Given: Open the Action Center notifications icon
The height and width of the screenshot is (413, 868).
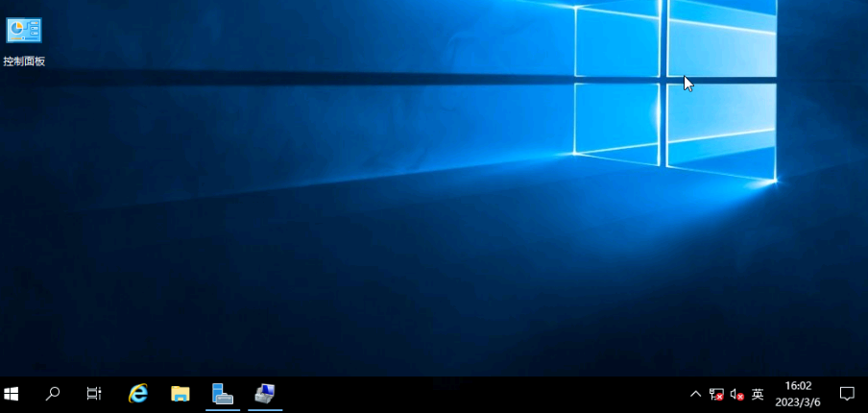Looking at the screenshot, I should [847, 394].
